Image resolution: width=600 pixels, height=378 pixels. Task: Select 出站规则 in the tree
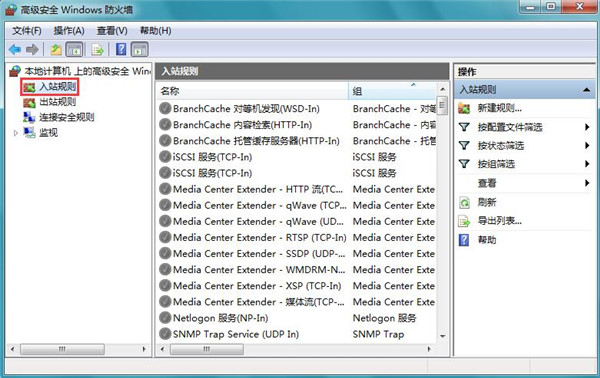tap(57, 102)
